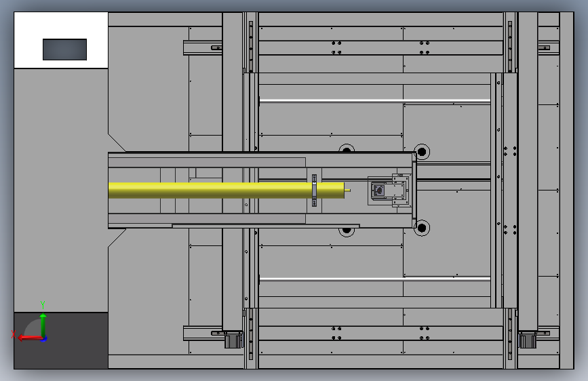Click the red X axis arrow
The width and height of the screenshot is (588, 381).
pos(30,338)
